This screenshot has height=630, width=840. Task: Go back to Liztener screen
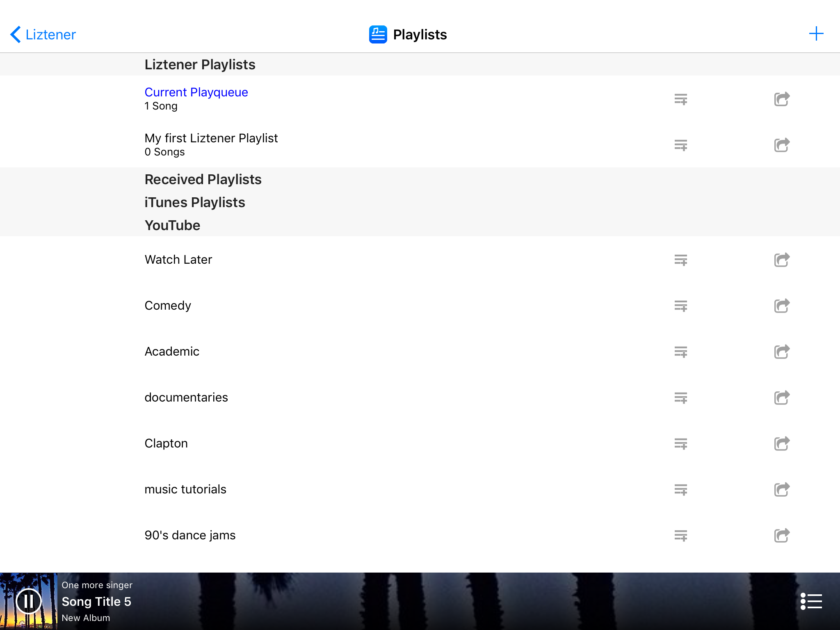43,34
